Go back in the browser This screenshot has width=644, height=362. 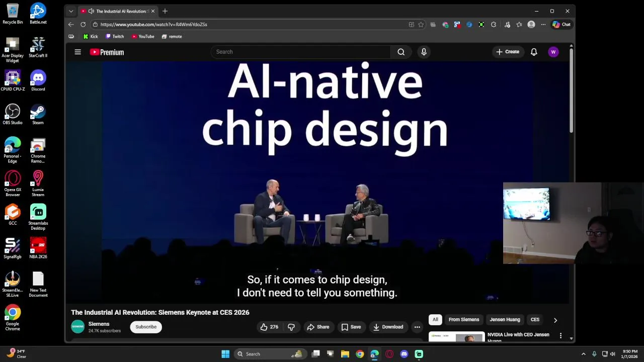[71, 24]
